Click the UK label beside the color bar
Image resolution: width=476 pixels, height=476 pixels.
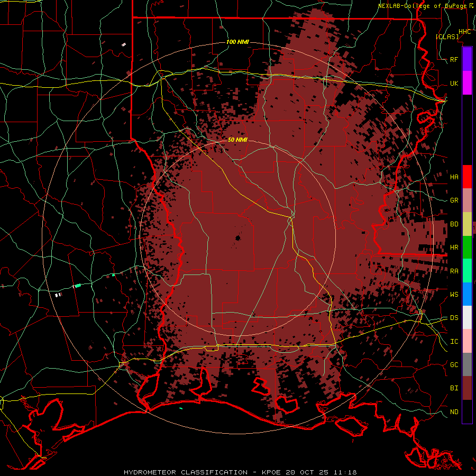click(454, 83)
